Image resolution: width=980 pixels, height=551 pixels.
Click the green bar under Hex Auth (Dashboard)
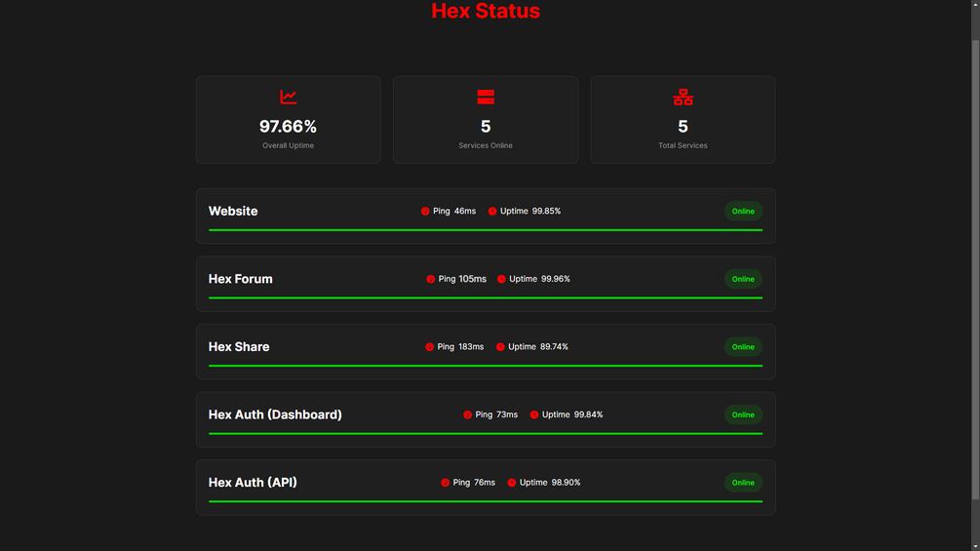(486, 434)
